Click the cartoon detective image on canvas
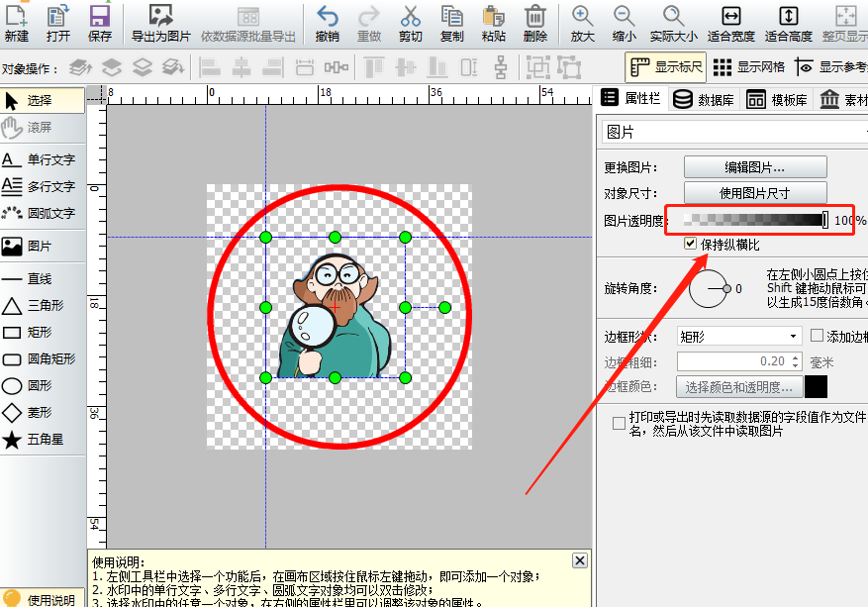The height and width of the screenshot is (608, 868). coord(335,316)
